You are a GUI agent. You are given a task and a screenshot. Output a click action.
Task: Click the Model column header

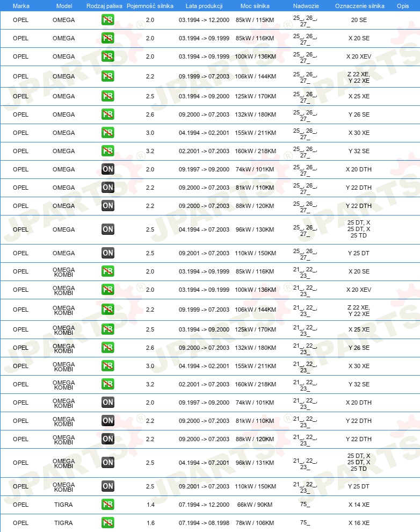click(64, 6)
